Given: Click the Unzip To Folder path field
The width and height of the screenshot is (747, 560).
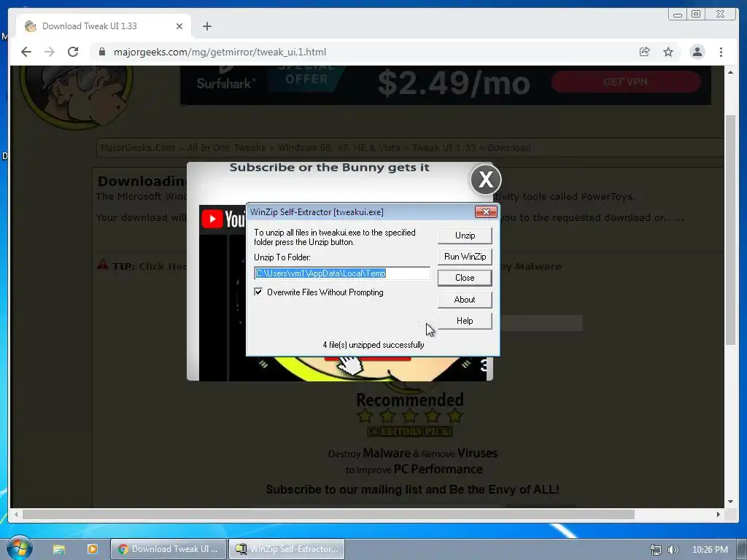Looking at the screenshot, I should pyautogui.click(x=342, y=273).
